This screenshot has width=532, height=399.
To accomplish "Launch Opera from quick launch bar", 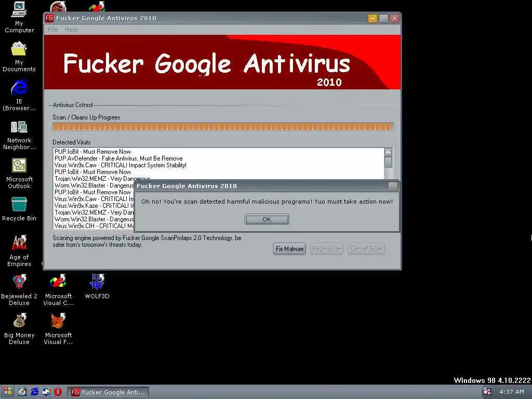I will 58,392.
